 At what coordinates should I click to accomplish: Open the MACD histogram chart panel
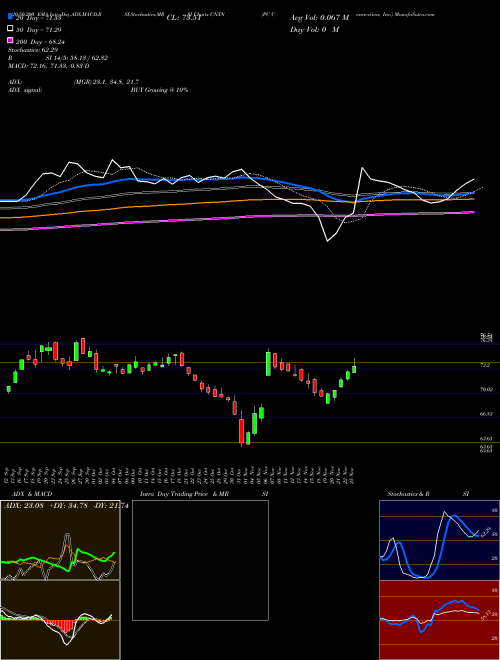pos(60,620)
